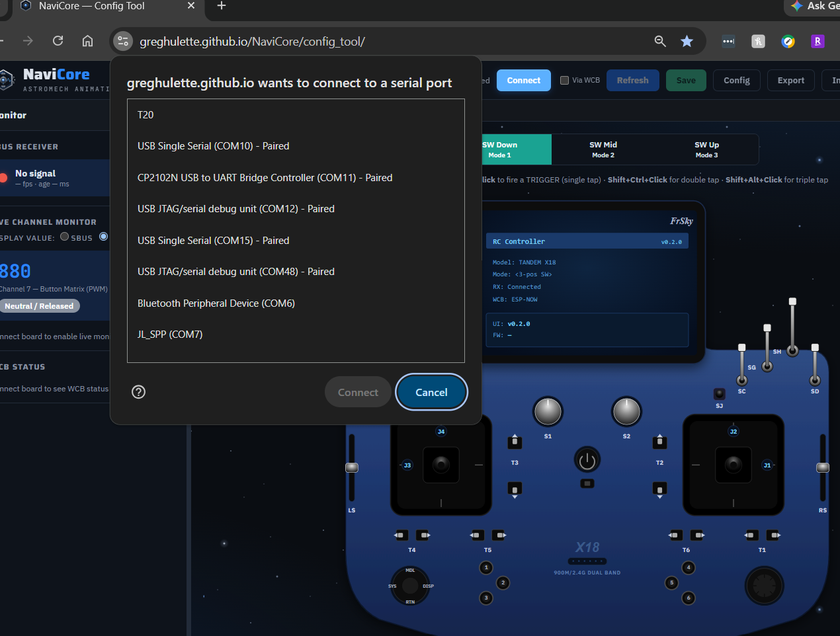This screenshot has height=636, width=840.
Task: Go to the browser home page
Action: 87,41
